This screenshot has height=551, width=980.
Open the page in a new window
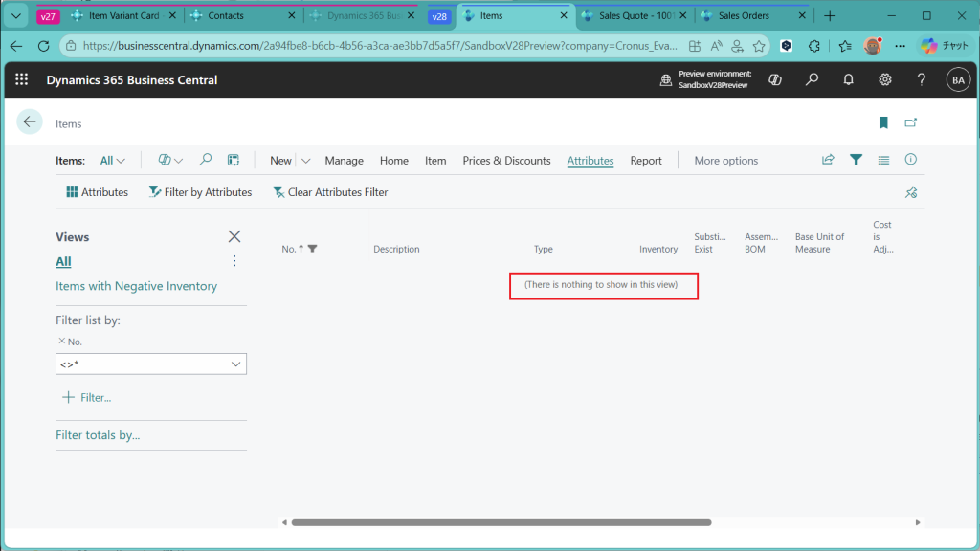point(911,122)
